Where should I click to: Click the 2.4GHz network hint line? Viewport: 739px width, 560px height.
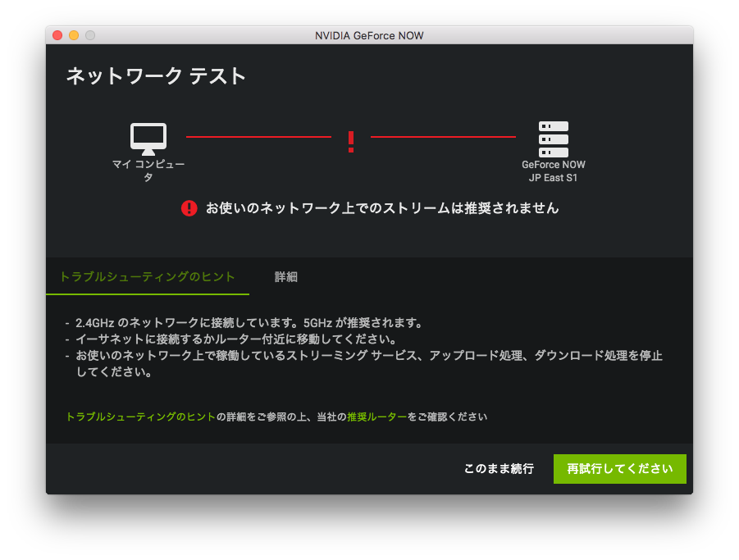(249, 323)
